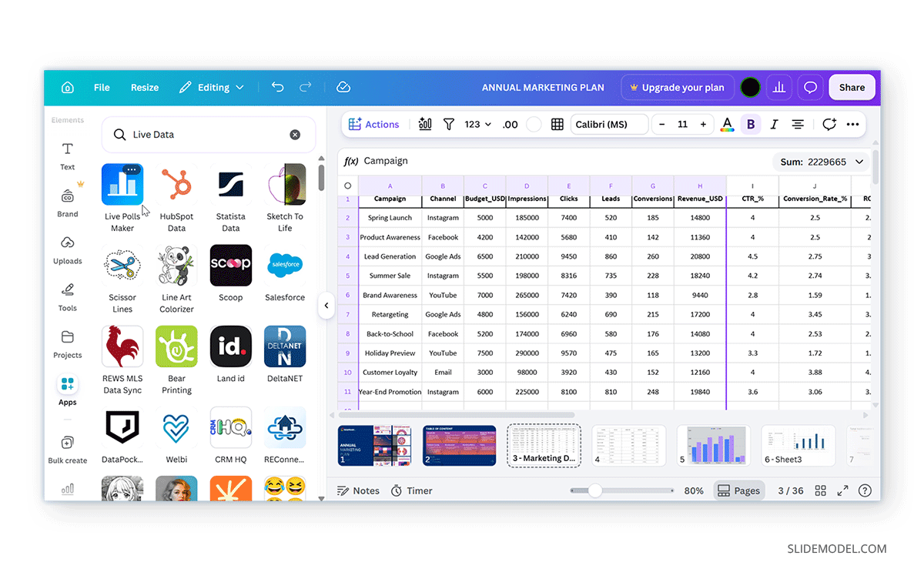Open the Projects panel in sidebar
924x572 pixels.
point(68,344)
